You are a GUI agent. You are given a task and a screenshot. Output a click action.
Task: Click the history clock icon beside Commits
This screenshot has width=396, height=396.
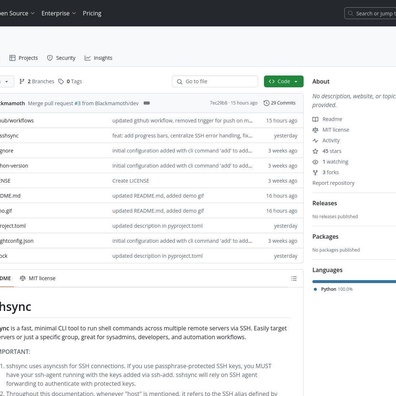click(266, 103)
